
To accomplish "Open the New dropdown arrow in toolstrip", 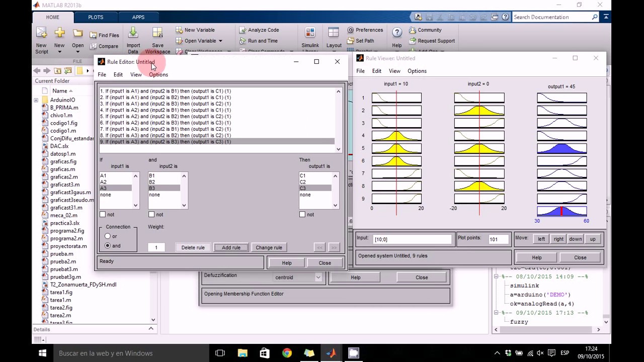I will 59,51.
